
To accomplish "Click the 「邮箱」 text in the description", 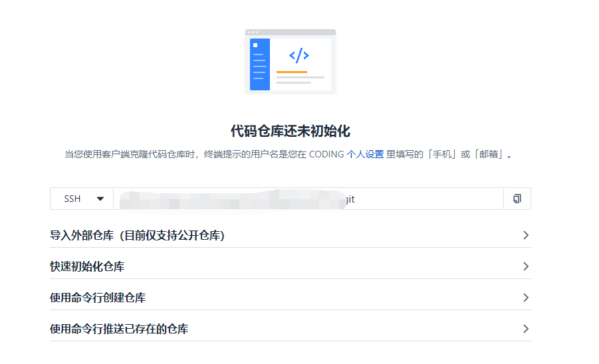I will coord(490,154).
